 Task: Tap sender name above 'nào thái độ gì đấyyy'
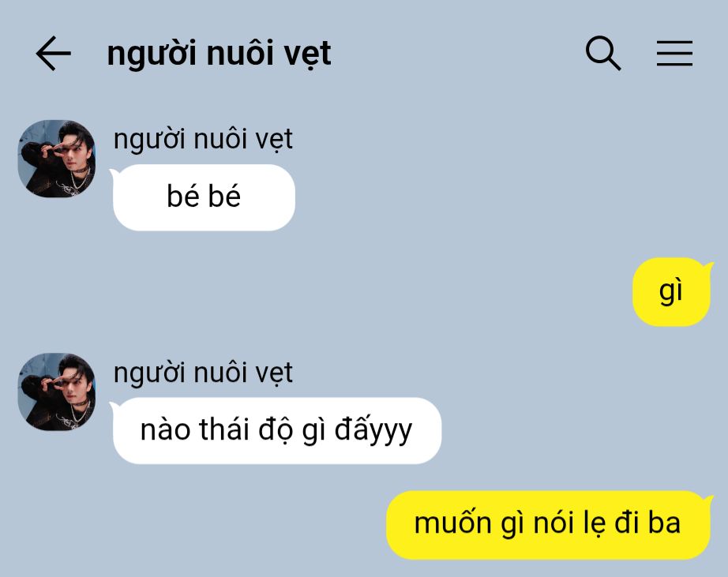[x=203, y=373]
